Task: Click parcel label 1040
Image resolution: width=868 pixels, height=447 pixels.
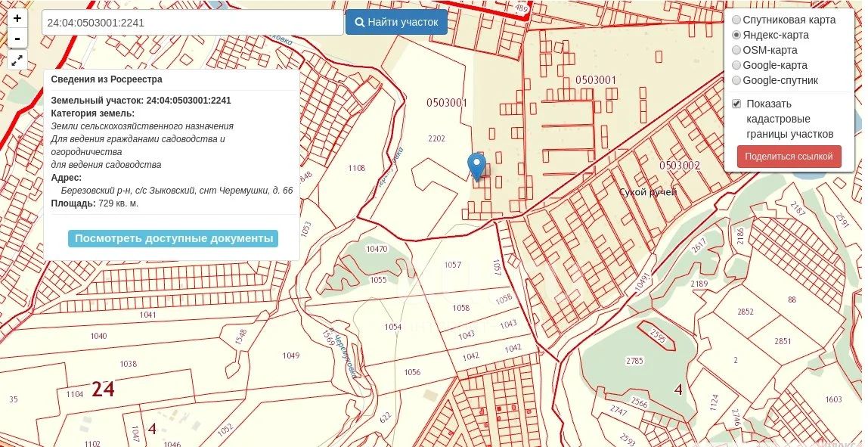Action: click(x=98, y=337)
